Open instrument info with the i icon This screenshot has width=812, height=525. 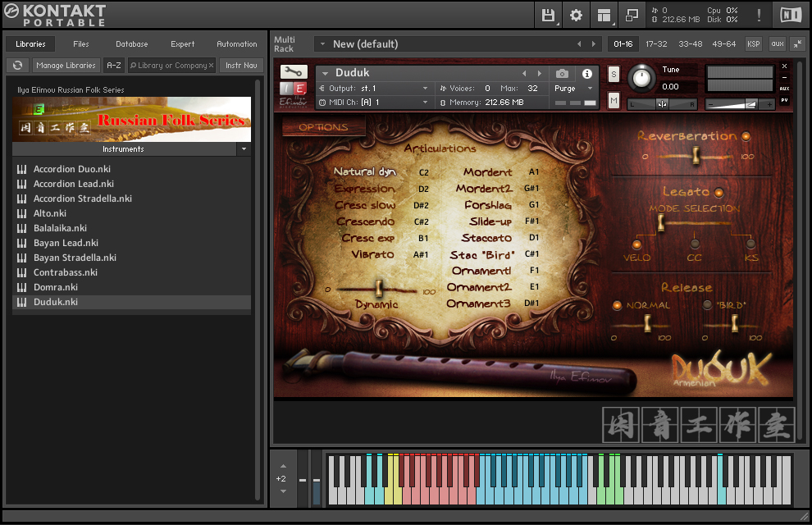[x=587, y=74]
